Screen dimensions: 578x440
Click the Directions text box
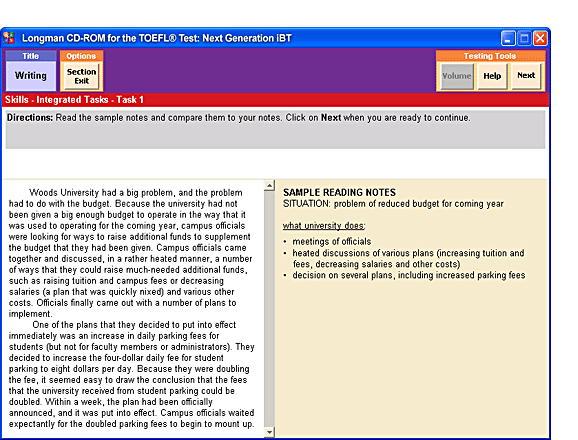(275, 129)
